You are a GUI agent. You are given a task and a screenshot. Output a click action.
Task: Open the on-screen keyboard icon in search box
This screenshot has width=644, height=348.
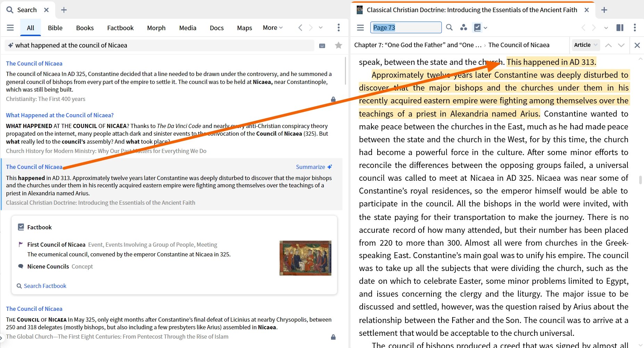point(322,45)
